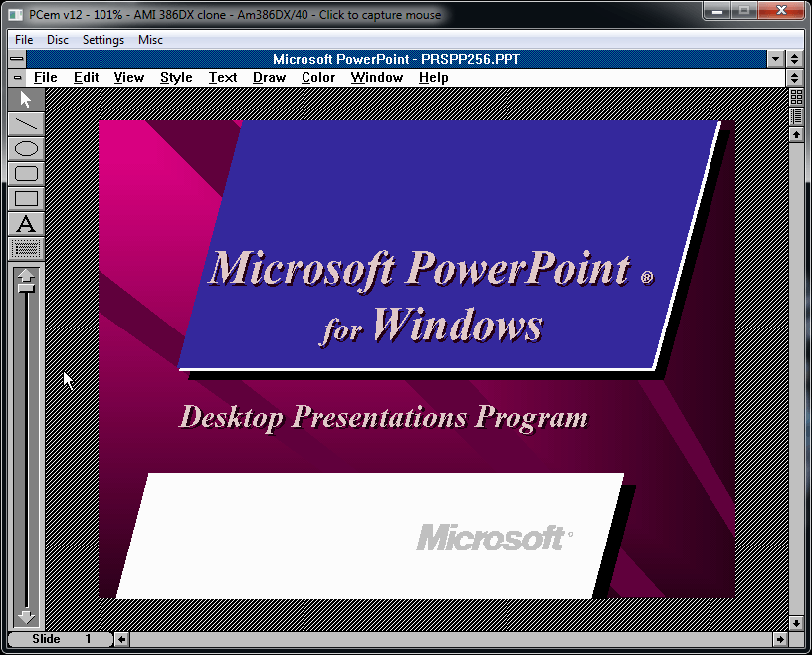Open PCem File menu

(x=24, y=40)
